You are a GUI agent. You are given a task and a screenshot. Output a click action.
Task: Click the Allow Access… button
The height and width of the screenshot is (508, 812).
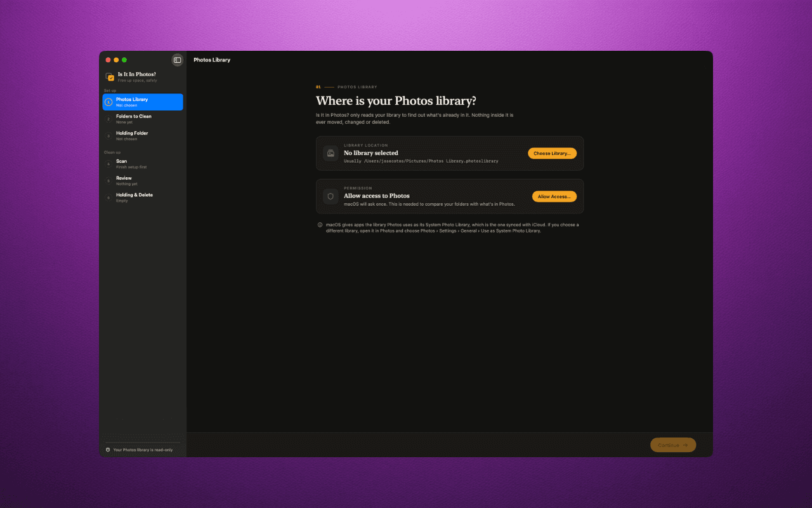[554, 196]
